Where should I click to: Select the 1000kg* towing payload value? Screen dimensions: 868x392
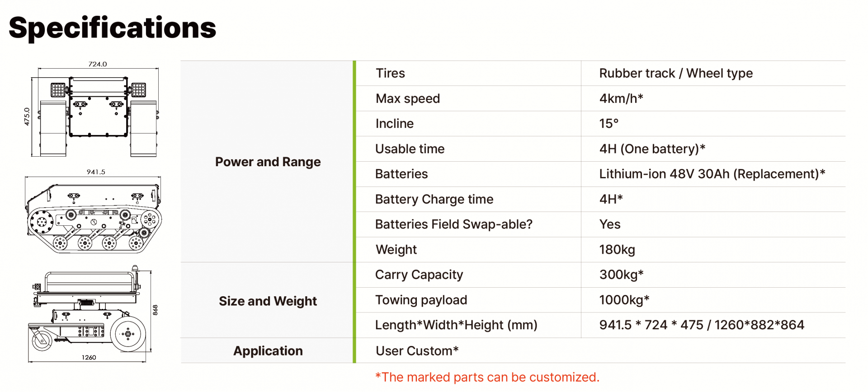click(624, 300)
